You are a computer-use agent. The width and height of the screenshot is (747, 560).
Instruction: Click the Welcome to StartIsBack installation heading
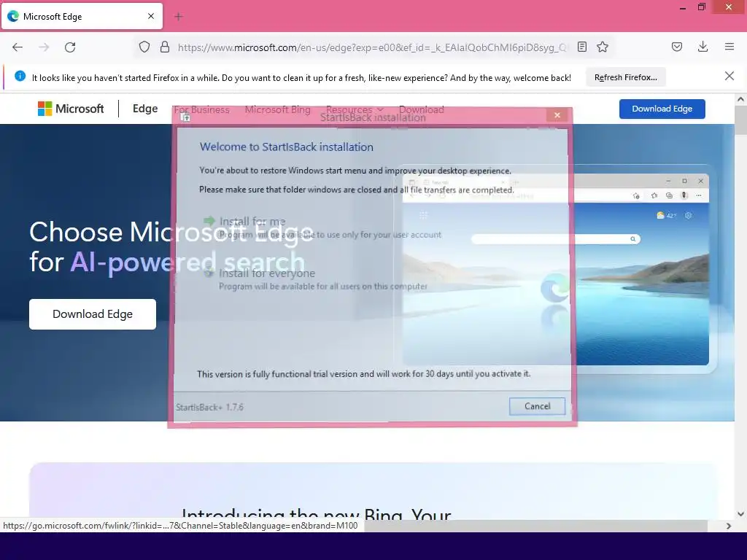[286, 147]
